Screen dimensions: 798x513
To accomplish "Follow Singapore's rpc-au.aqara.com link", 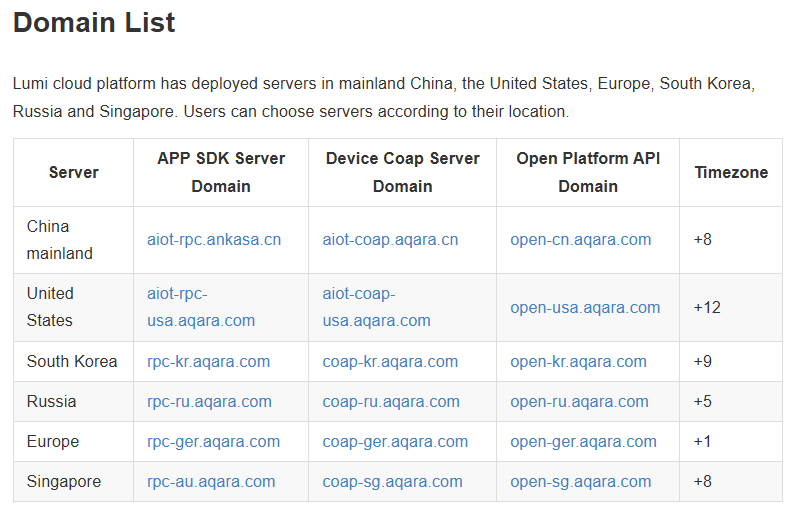I will point(211,482).
